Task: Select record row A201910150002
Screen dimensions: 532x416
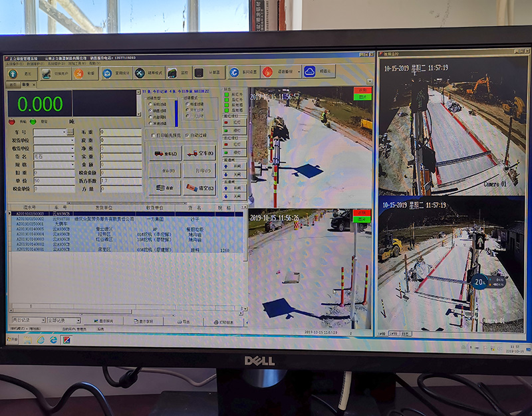Action: (30, 219)
